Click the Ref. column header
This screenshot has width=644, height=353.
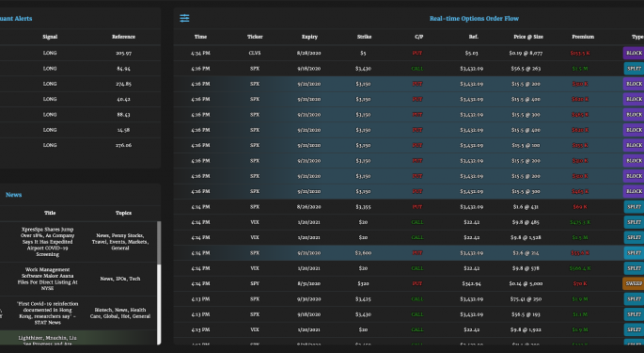coord(474,37)
